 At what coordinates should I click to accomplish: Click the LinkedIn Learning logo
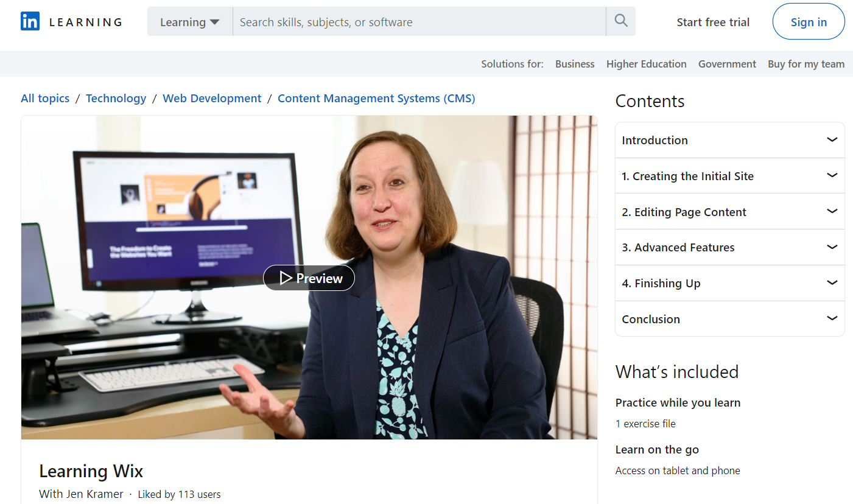[x=71, y=22]
